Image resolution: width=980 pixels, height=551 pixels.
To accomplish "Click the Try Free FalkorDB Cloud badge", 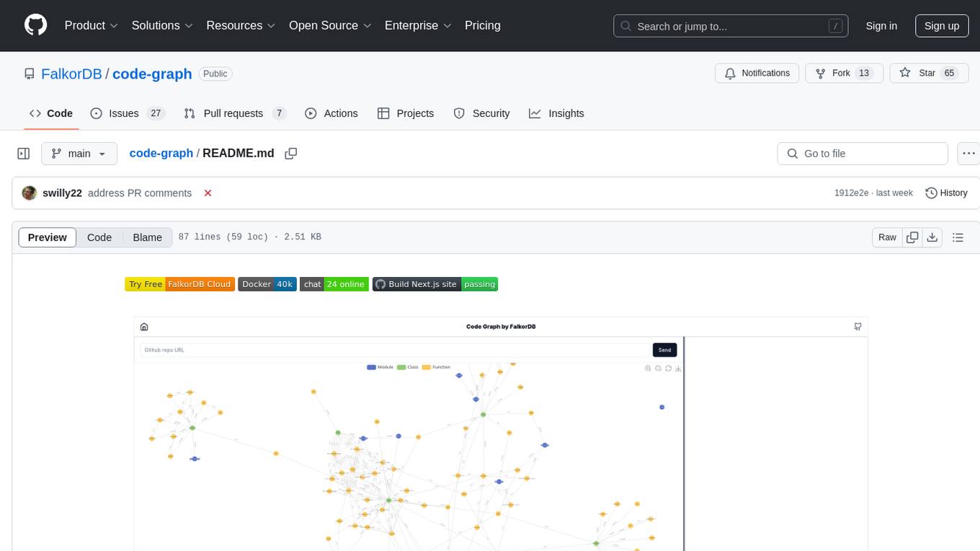I will pyautogui.click(x=180, y=284).
